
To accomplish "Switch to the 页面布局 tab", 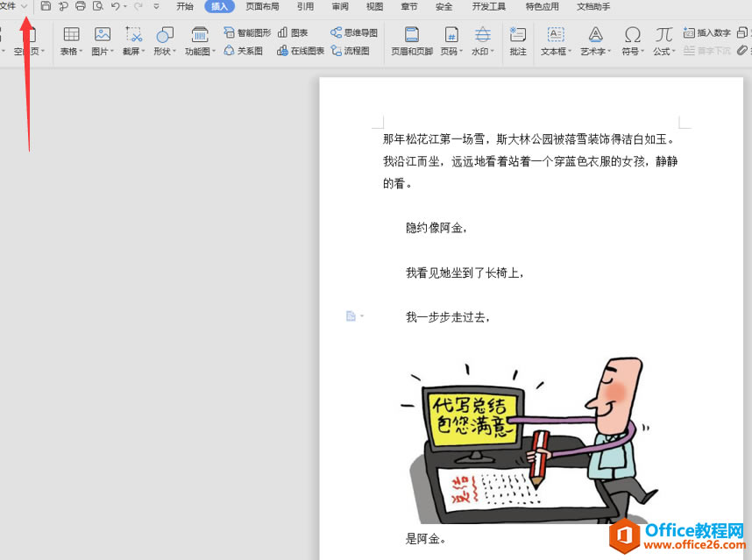I will click(x=262, y=6).
